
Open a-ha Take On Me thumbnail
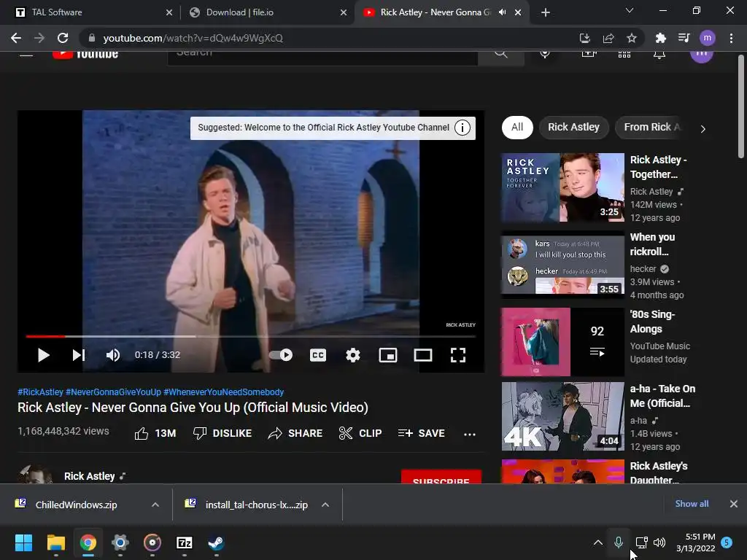(562, 416)
